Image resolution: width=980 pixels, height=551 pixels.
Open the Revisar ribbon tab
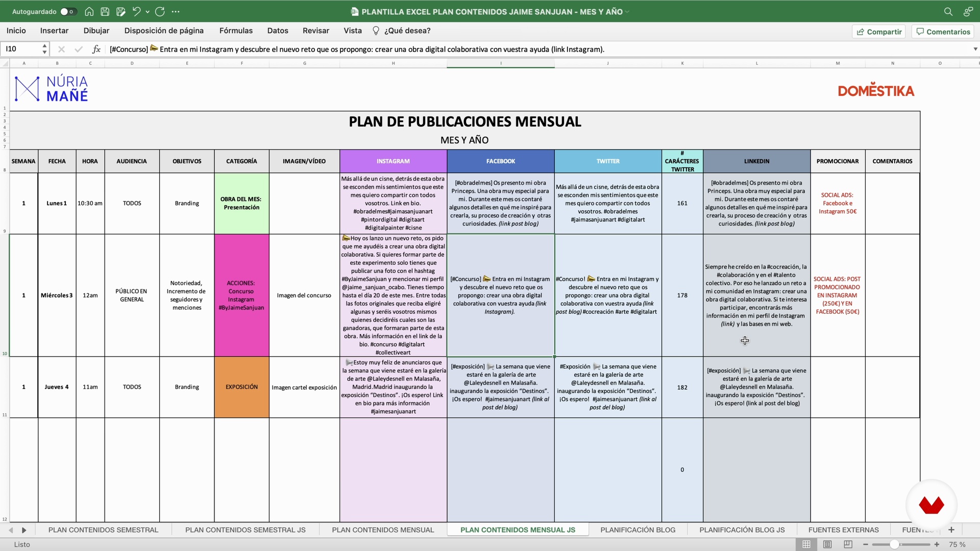point(316,31)
